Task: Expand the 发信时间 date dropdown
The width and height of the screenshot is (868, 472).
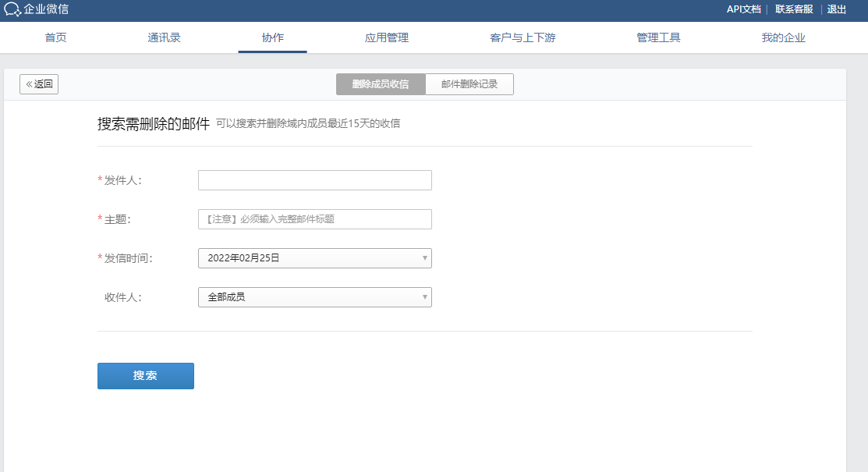Action: tap(314, 258)
